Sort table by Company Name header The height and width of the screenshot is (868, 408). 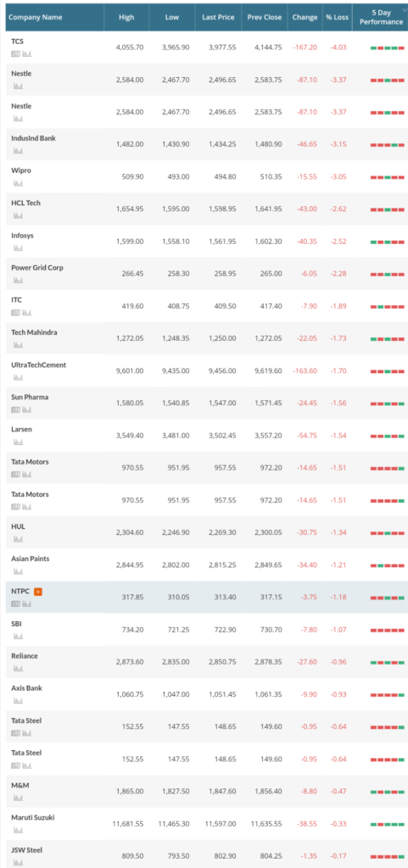pyautogui.click(x=36, y=17)
